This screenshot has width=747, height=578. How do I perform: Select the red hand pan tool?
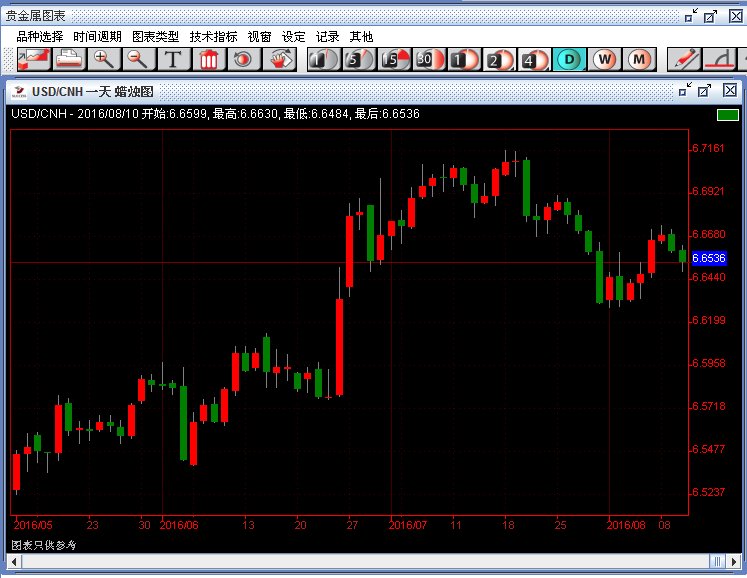(279, 60)
